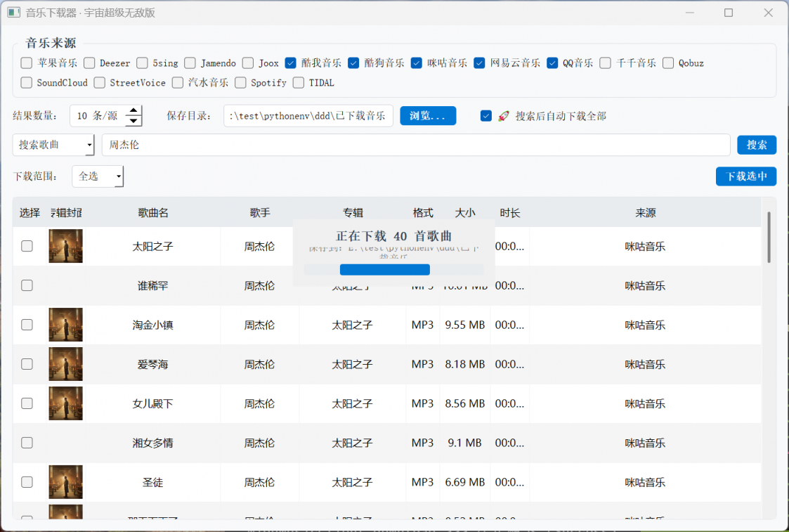Click album cover thumbnail for 爱琴海
Image resolution: width=789 pixels, height=532 pixels.
[65, 364]
